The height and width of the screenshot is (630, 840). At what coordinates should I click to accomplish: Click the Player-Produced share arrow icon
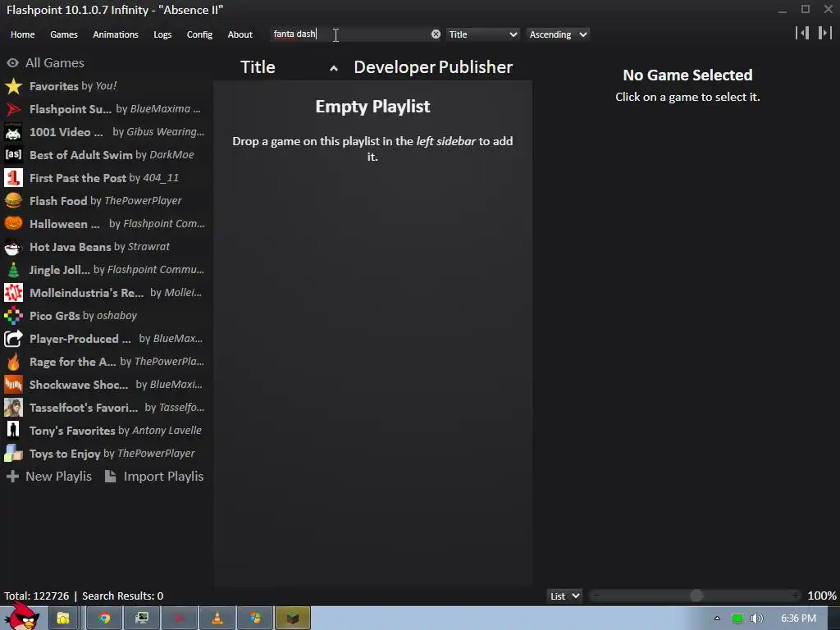coord(13,339)
